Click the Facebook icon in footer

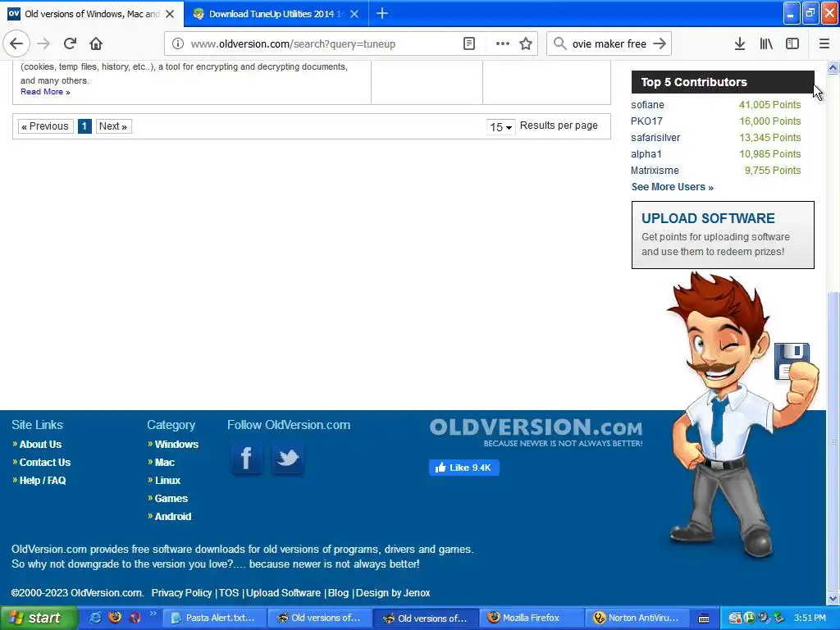coord(246,458)
